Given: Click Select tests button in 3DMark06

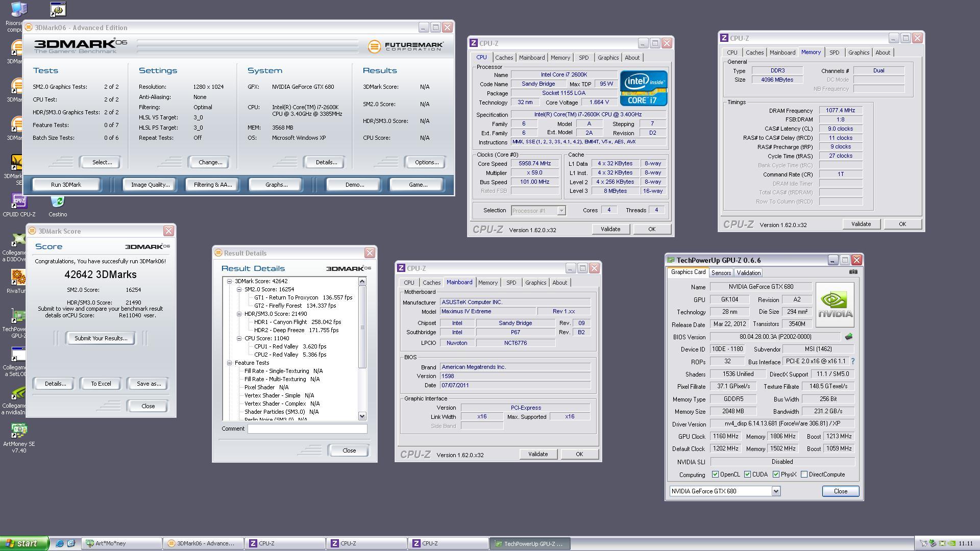Looking at the screenshot, I should 102,162.
